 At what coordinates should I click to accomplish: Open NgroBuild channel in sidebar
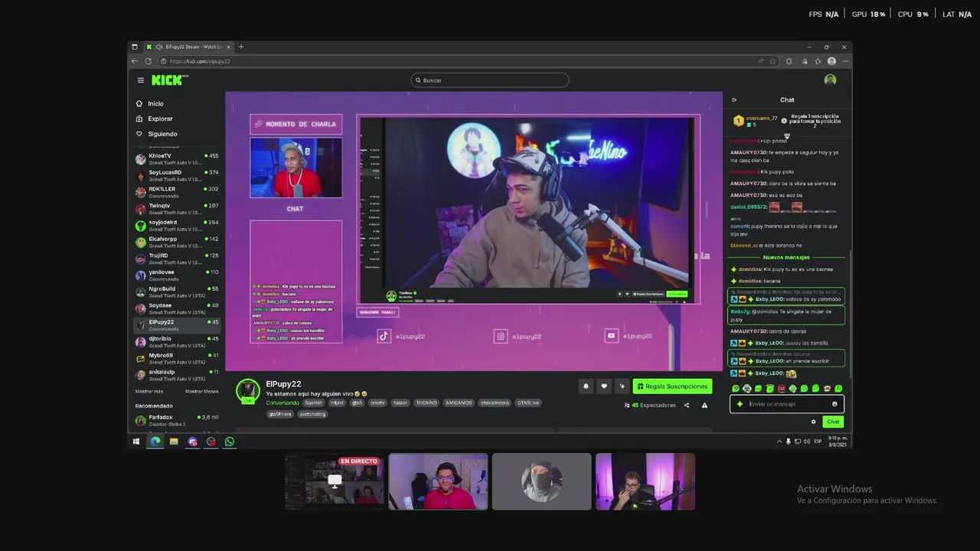pyautogui.click(x=177, y=292)
